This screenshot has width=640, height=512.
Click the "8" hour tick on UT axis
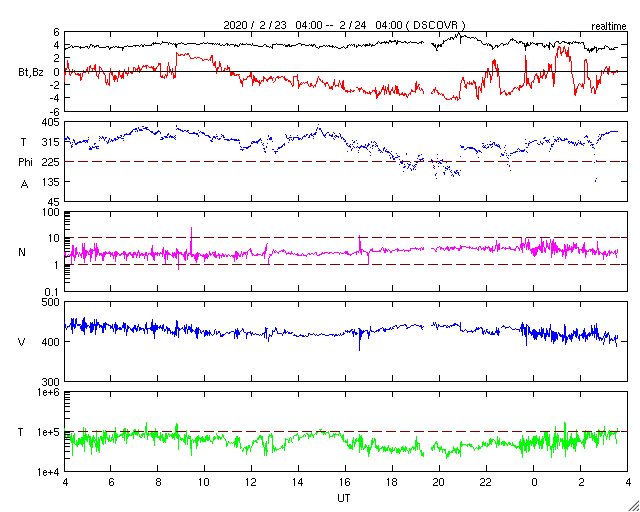pyautogui.click(x=158, y=482)
